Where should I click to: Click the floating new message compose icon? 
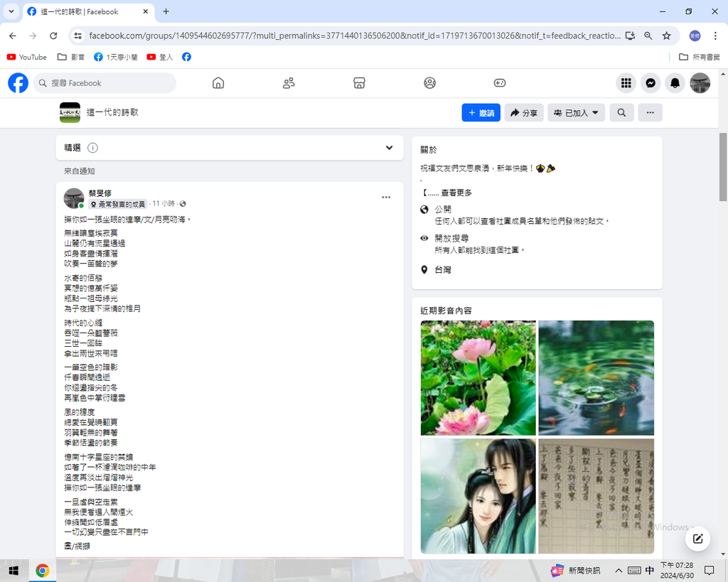coord(698,538)
